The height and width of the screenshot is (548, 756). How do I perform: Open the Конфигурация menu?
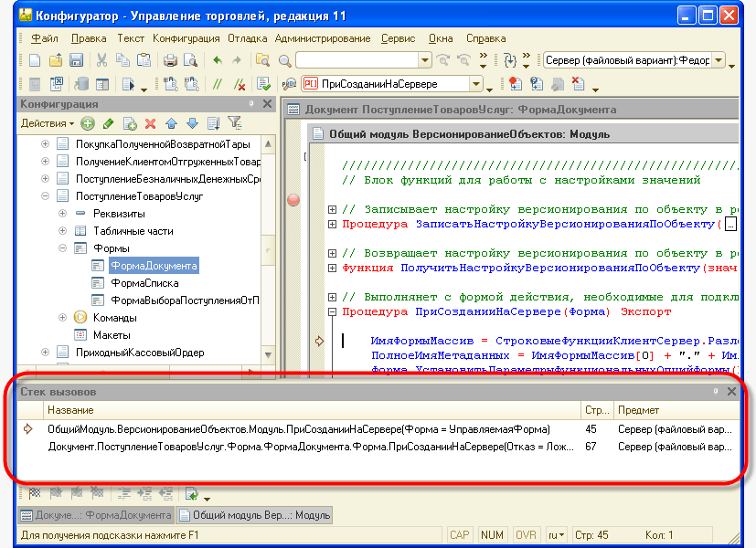[x=186, y=38]
